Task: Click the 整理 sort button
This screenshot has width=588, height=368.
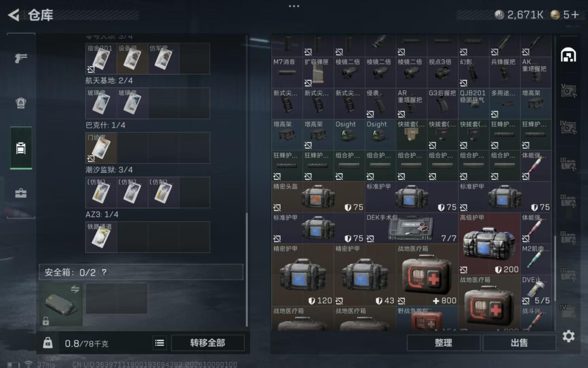Action: tap(443, 342)
